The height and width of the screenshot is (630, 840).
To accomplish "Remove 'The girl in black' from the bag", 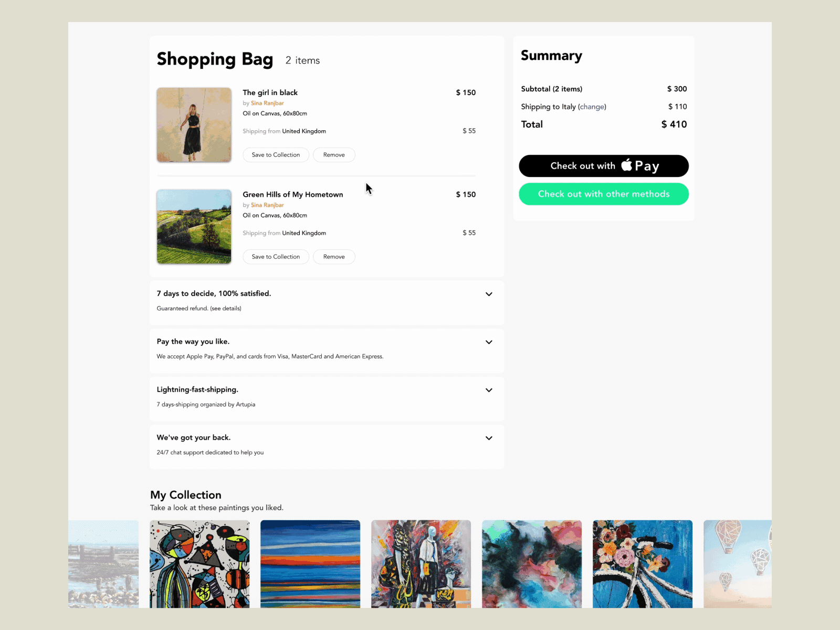I will pyautogui.click(x=334, y=154).
